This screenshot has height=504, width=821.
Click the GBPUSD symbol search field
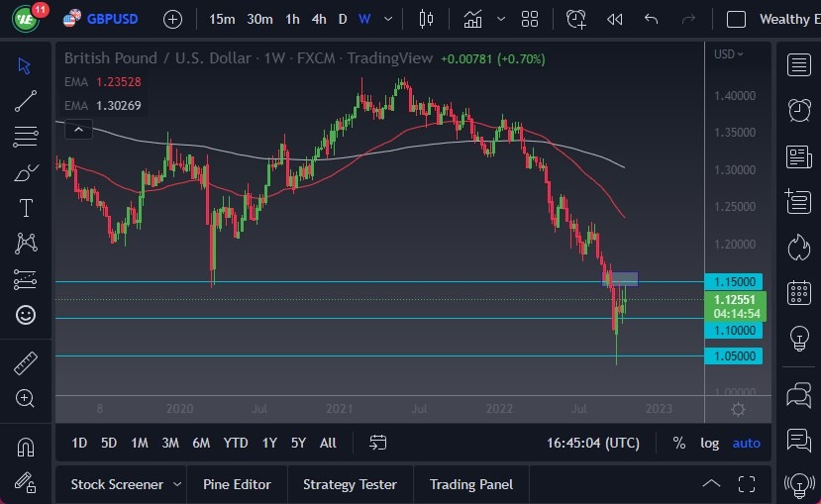coord(112,19)
